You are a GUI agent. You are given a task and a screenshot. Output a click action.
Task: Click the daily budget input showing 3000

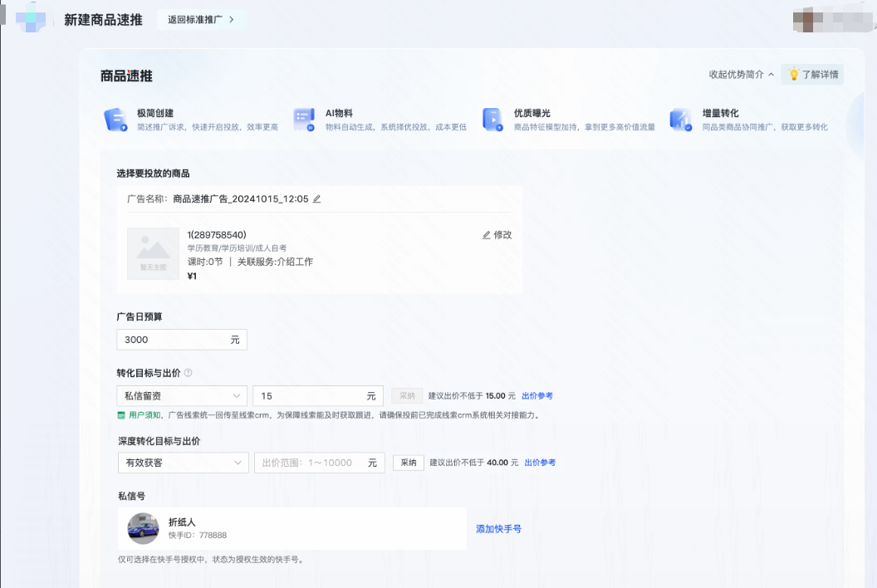(182, 339)
